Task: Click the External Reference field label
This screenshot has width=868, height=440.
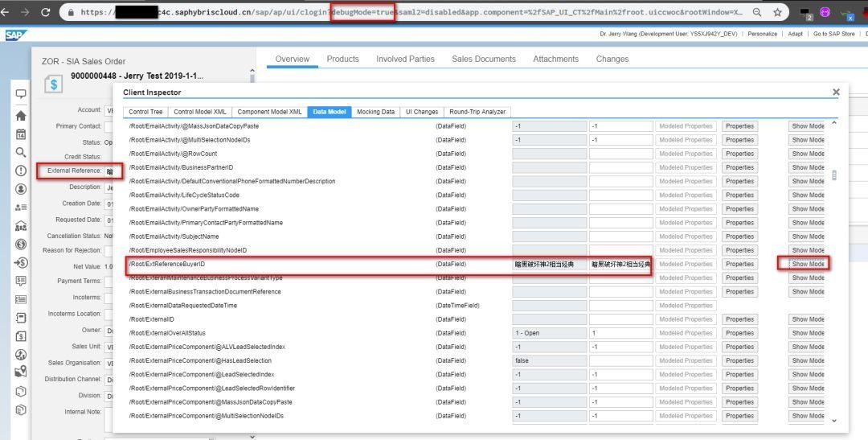Action: pyautogui.click(x=74, y=171)
